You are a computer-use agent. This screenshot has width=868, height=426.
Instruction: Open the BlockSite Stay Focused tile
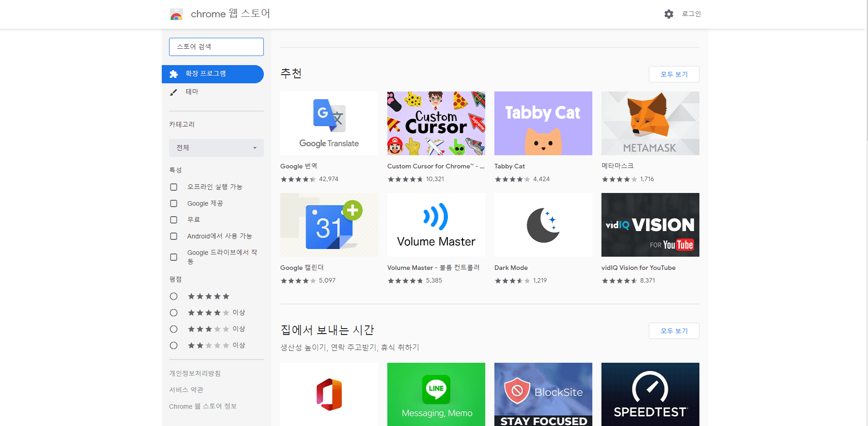coord(543,394)
